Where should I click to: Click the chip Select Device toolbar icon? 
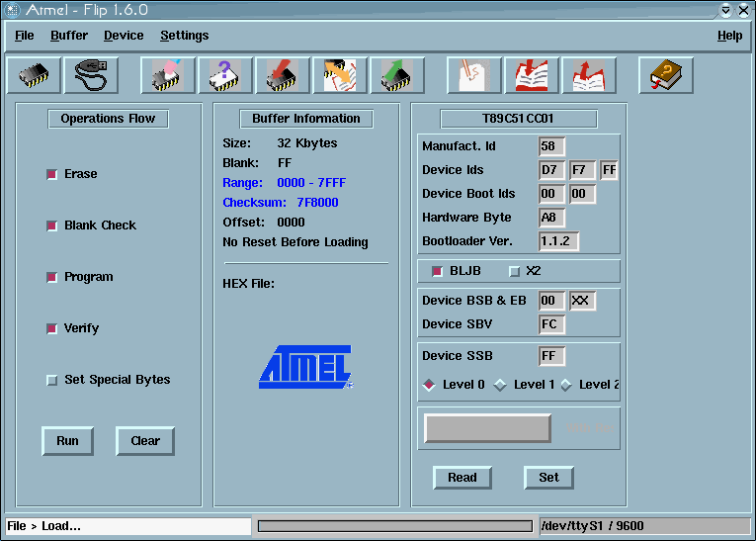pos(34,75)
